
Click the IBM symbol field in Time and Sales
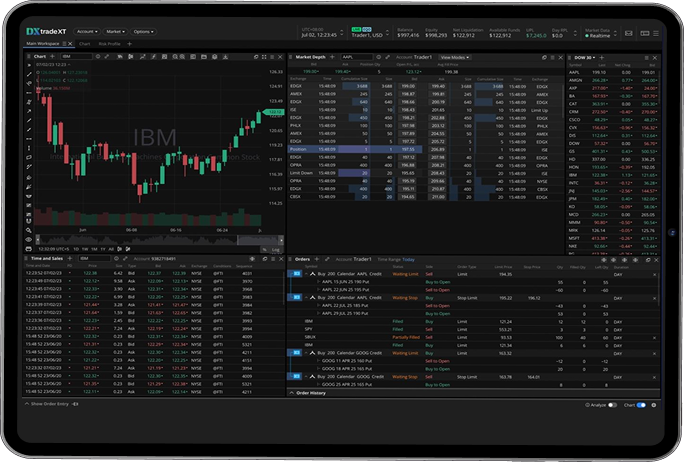(94, 258)
